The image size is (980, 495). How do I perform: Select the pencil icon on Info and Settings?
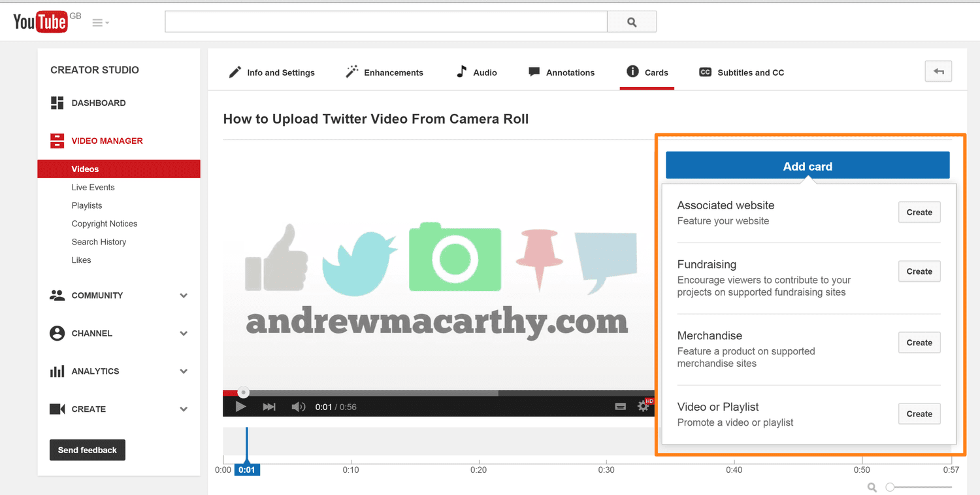(235, 72)
